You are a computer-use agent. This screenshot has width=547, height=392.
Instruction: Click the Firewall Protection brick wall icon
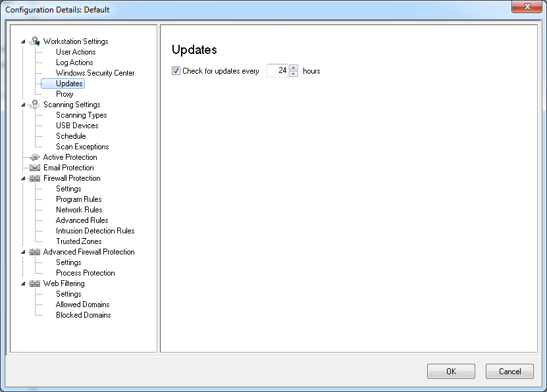[x=35, y=178]
